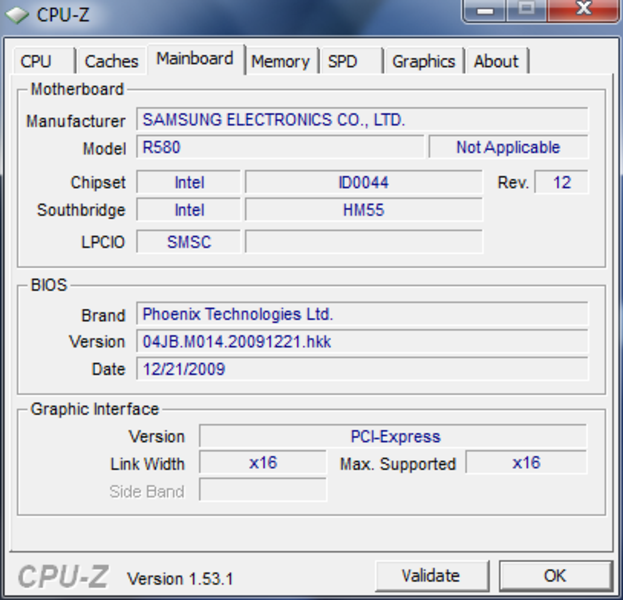This screenshot has height=600, width=623.
Task: Click the Chipset label
Action: coord(98,183)
